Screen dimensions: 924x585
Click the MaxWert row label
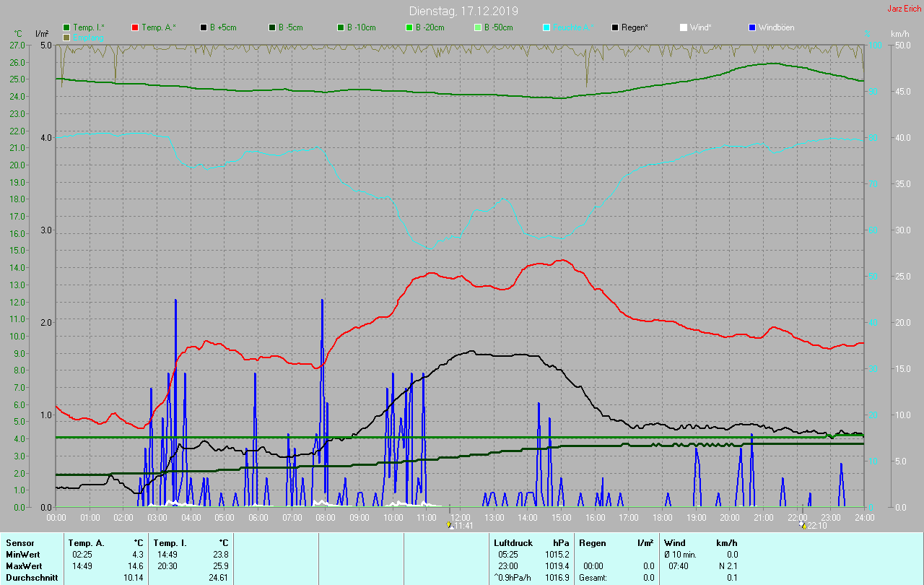[22, 565]
